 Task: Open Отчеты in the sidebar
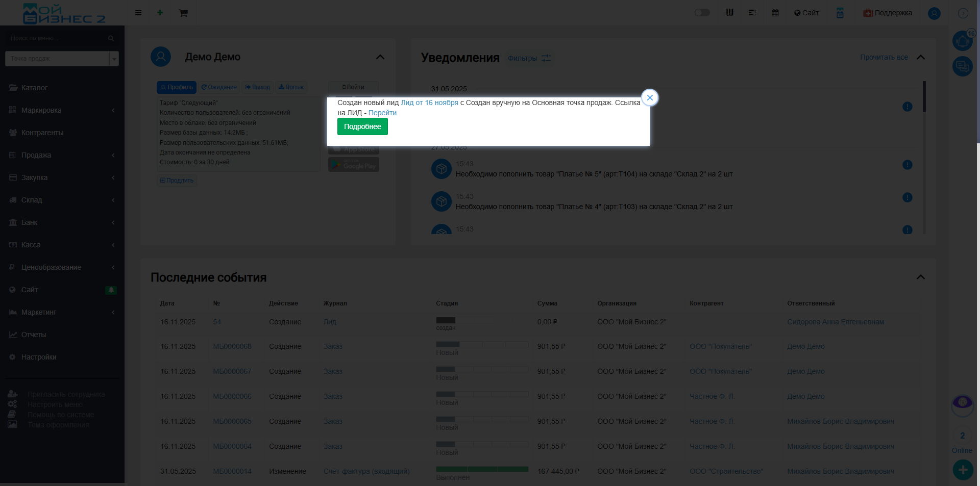(x=34, y=335)
